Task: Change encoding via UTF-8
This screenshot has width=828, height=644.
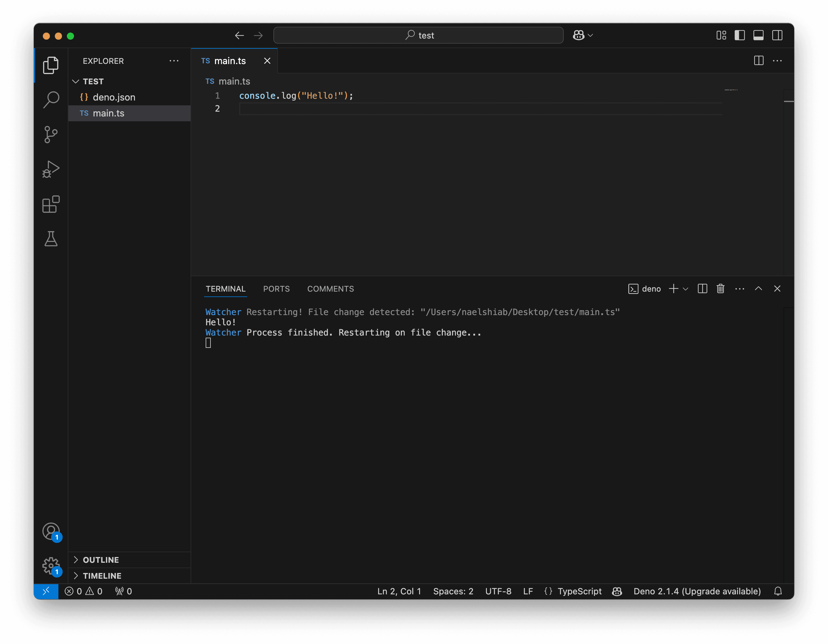Action: coord(498,591)
